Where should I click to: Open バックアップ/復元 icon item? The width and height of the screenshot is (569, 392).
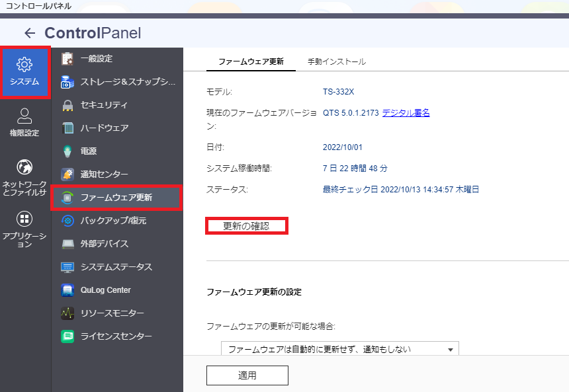(117, 221)
